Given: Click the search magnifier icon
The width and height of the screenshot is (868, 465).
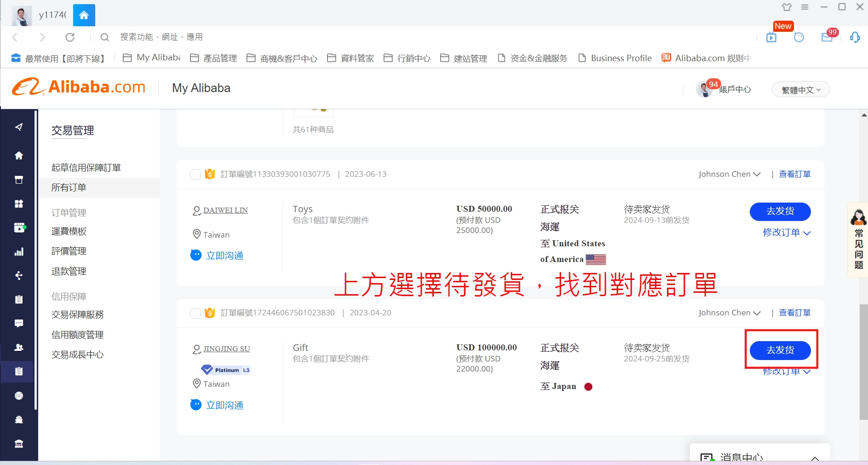Looking at the screenshot, I should 105,37.
